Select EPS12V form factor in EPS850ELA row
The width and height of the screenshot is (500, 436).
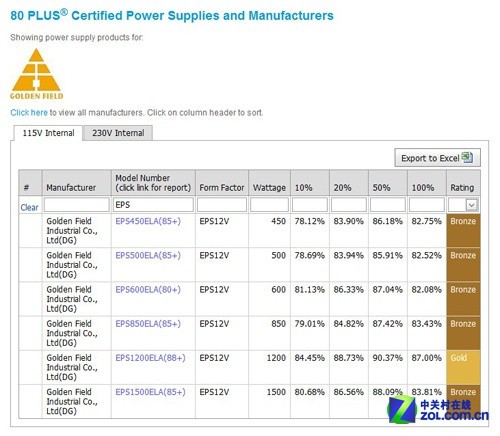[214, 324]
